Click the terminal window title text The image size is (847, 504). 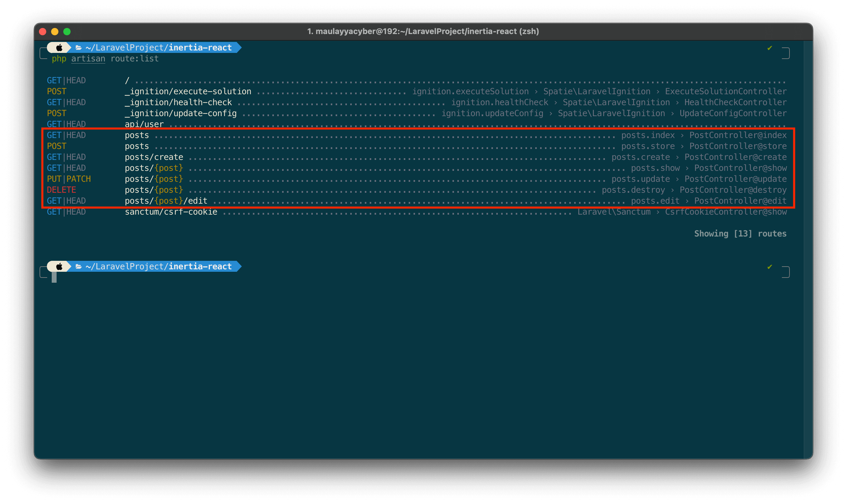click(x=423, y=32)
